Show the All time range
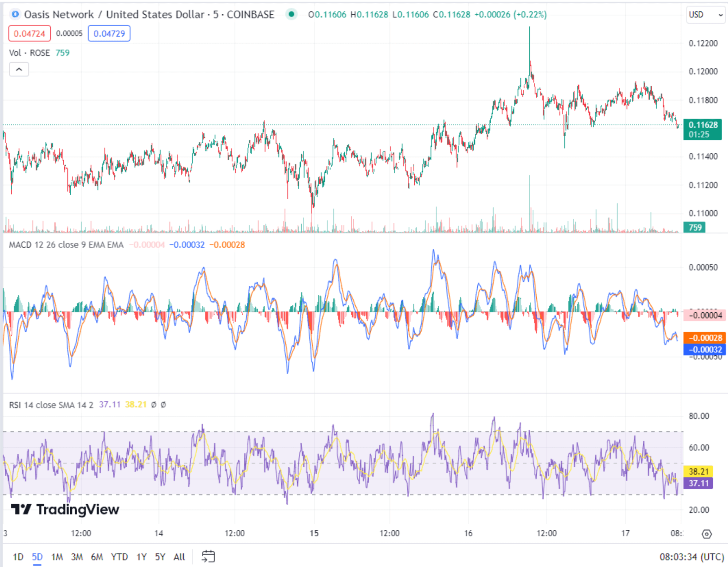Screen dimensions: 728x567 tap(179, 557)
